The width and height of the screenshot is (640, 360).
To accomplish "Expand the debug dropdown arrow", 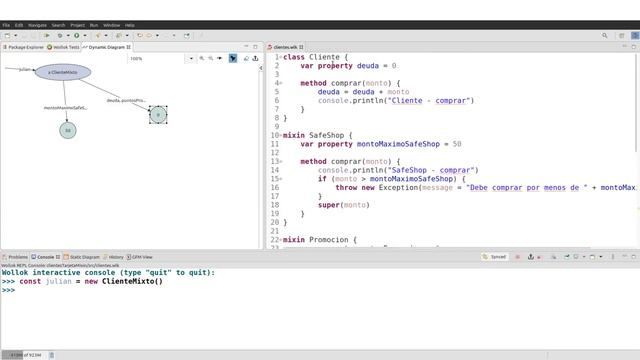I will (x=68, y=36).
